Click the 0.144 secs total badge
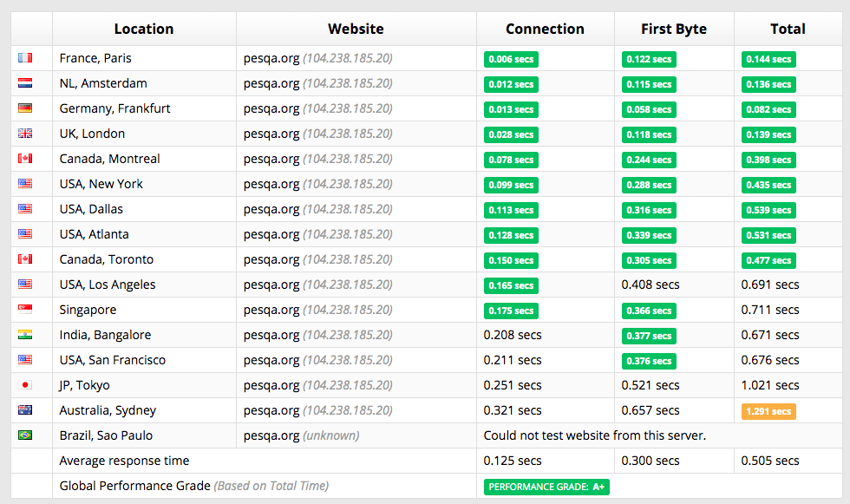This screenshot has width=850, height=504. click(x=768, y=59)
